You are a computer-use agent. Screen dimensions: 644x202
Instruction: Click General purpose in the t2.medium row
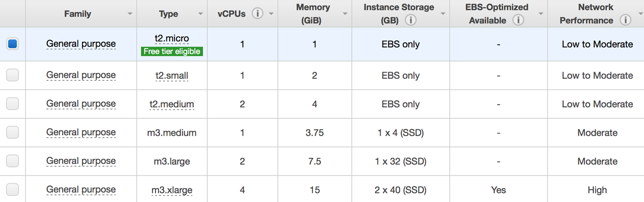click(x=81, y=104)
